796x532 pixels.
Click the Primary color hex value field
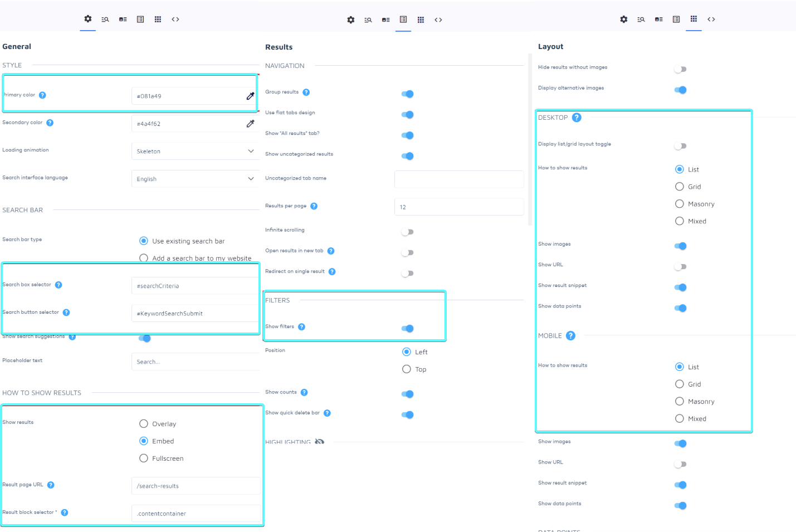(x=187, y=96)
